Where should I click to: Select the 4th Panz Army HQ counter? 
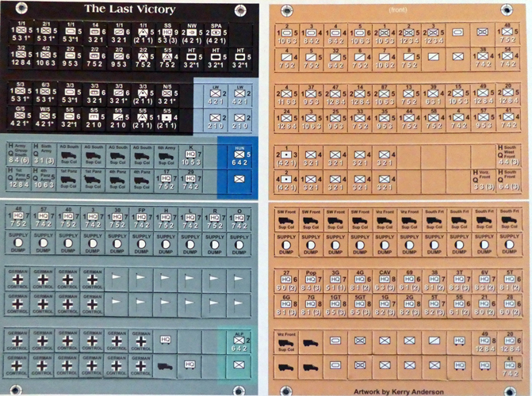pyautogui.click(x=44, y=180)
